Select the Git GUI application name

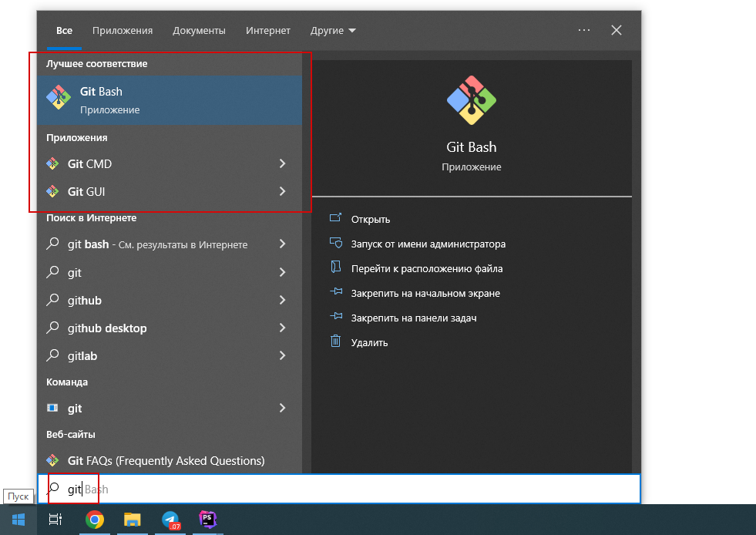[86, 191]
